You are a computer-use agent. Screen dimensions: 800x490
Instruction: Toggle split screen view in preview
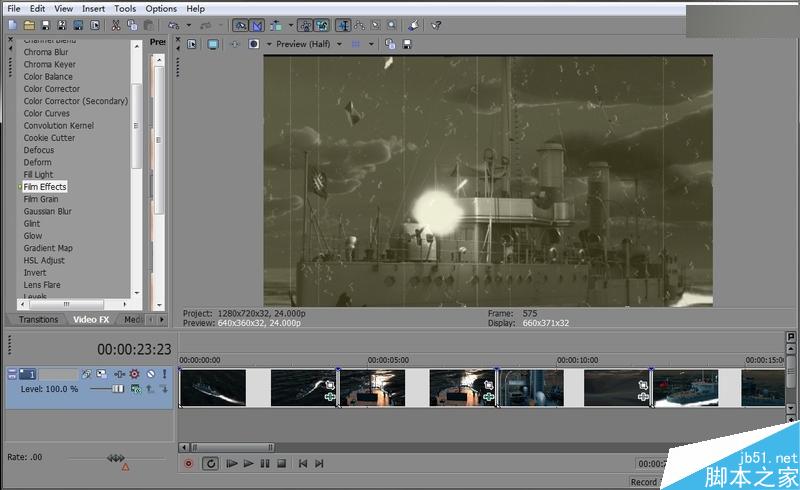(254, 44)
